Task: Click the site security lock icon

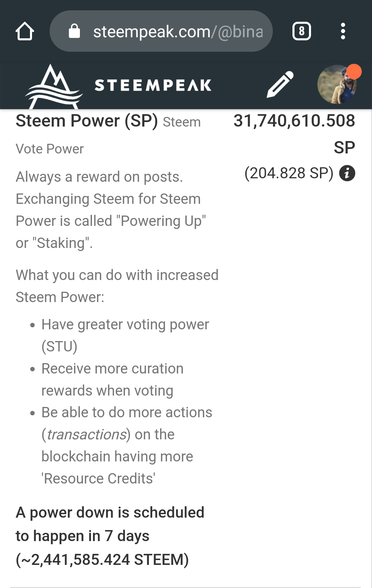Action: (74, 31)
